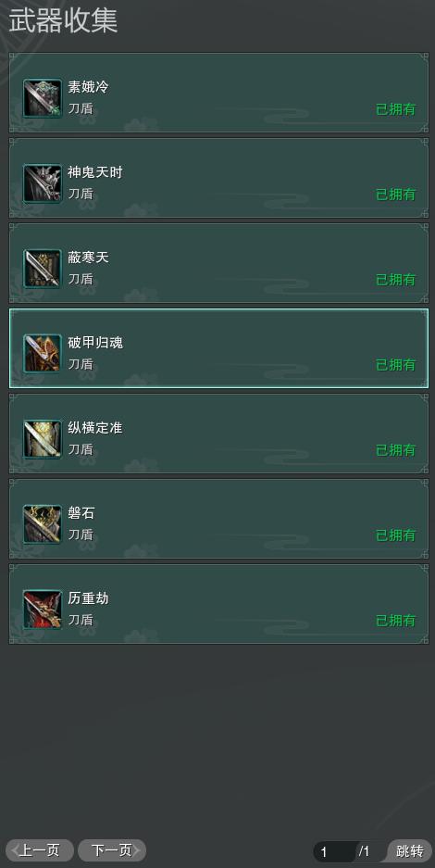This screenshot has width=435, height=868.
Task: Click 已拥有 status on 素娥冷 row
Action: tap(396, 109)
